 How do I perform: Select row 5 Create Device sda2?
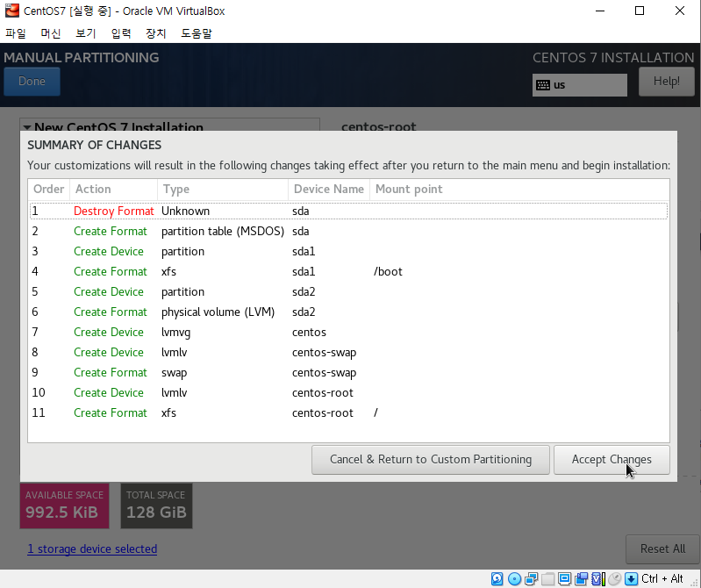click(x=348, y=291)
